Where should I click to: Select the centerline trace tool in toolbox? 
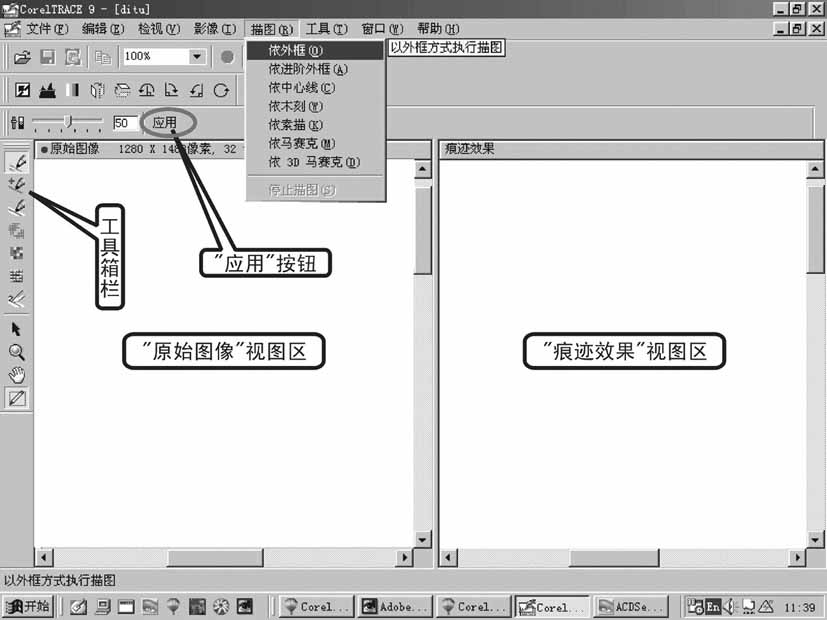[x=13, y=206]
